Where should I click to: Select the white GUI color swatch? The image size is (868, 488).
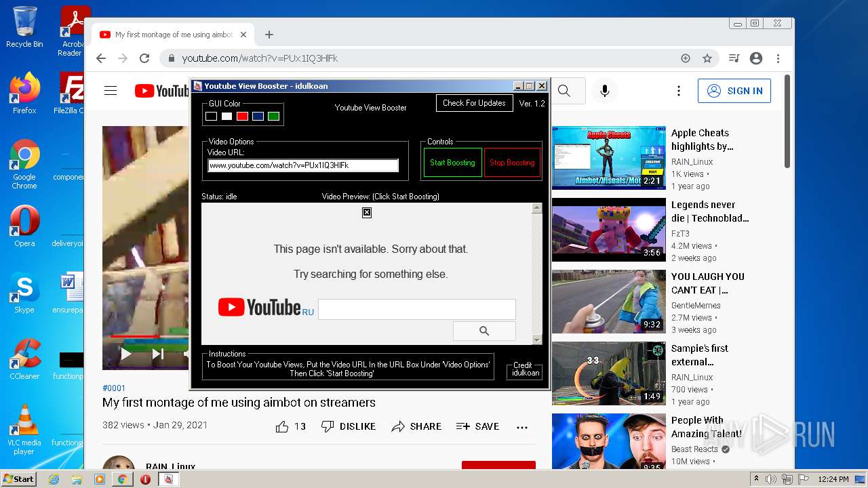pyautogui.click(x=226, y=117)
